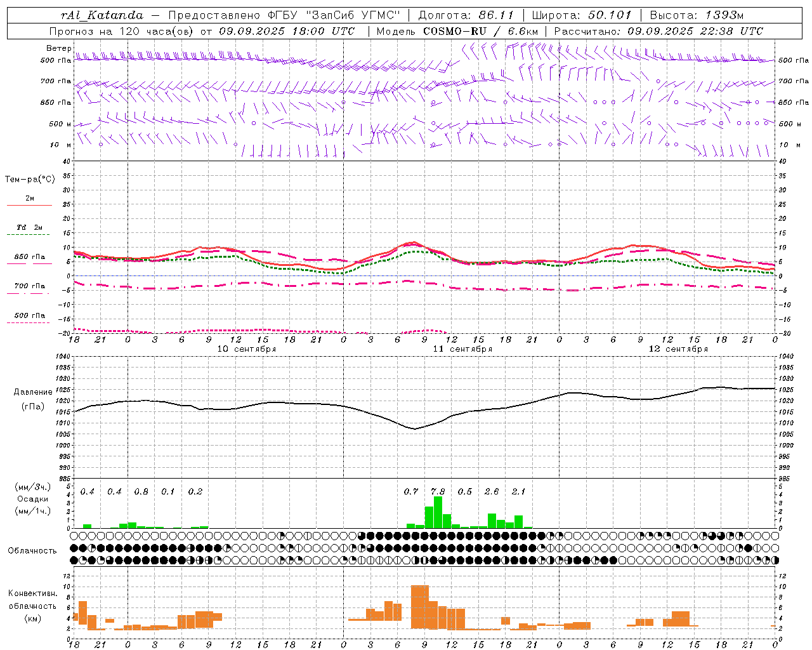Screen dimensions: 812x650
Task: Click the tallest orange convective cloud bar
Action: click(x=420, y=607)
